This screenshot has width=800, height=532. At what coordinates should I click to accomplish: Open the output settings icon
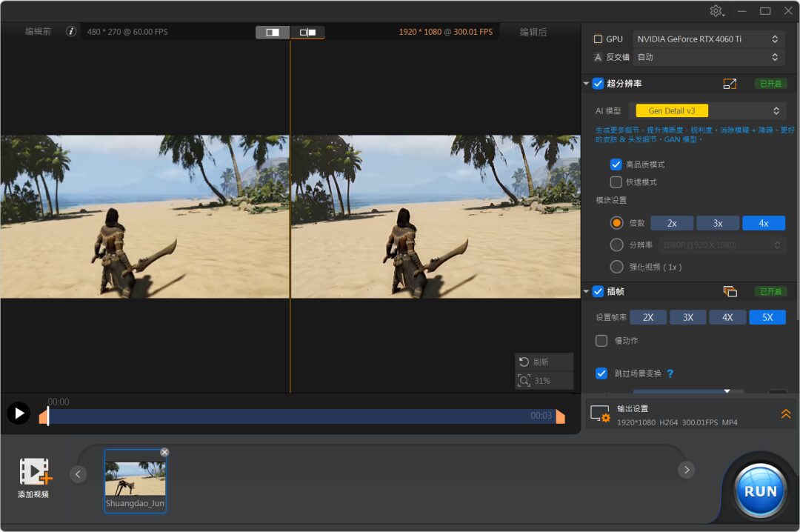pyautogui.click(x=600, y=413)
